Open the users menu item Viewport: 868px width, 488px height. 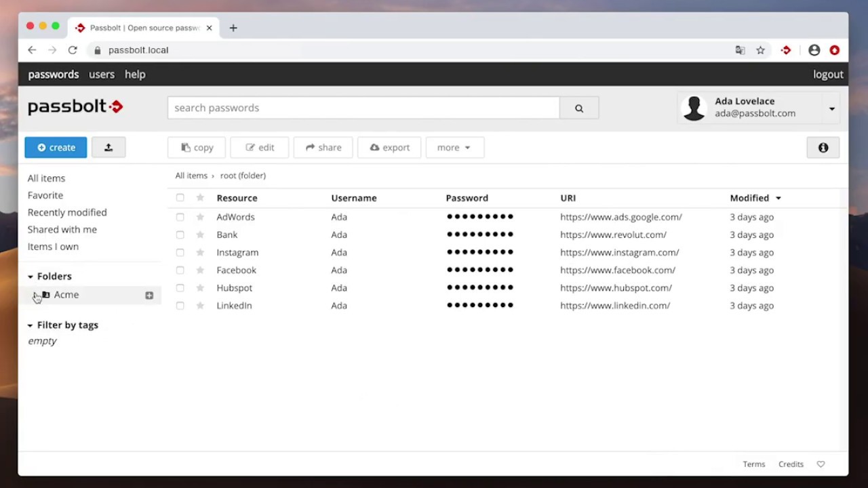[x=102, y=75]
